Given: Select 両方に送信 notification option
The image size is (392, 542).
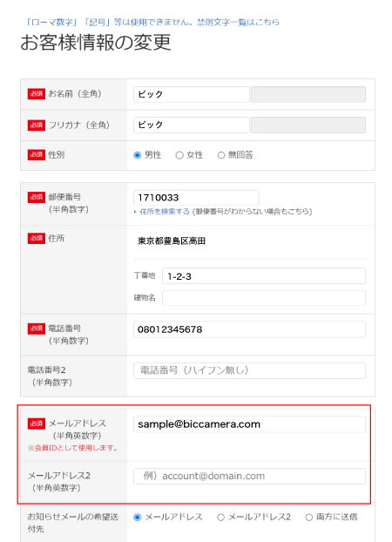Looking at the screenshot, I should click(309, 517).
